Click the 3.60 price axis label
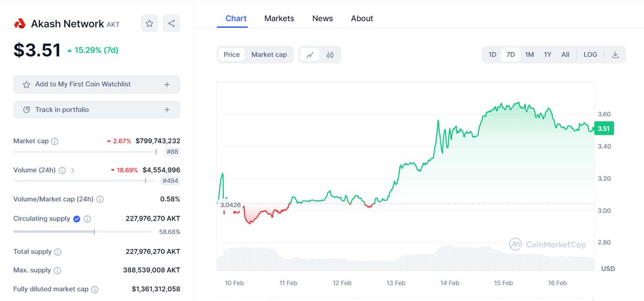 pos(604,114)
